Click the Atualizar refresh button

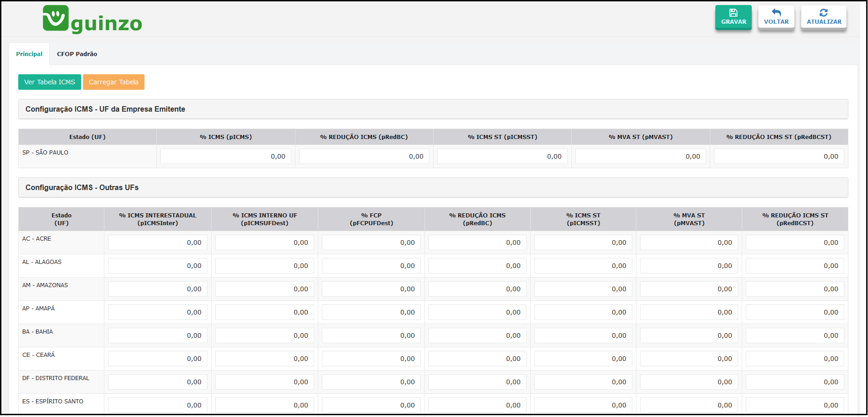click(824, 17)
